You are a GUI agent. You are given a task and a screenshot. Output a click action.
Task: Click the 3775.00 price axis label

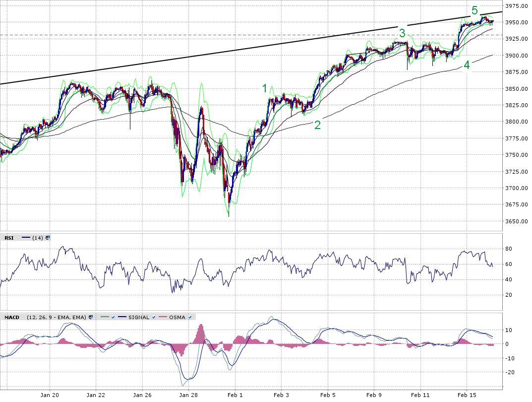[517, 138]
